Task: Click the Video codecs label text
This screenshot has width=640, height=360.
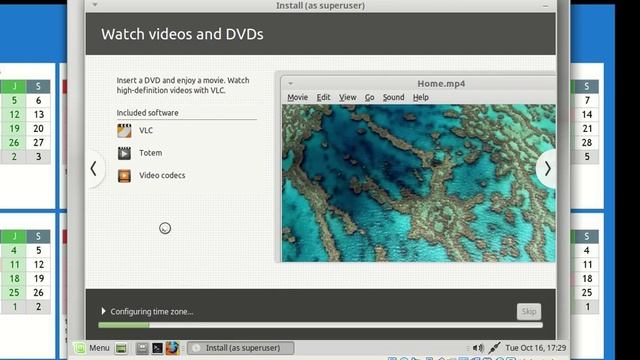Action: tap(162, 176)
